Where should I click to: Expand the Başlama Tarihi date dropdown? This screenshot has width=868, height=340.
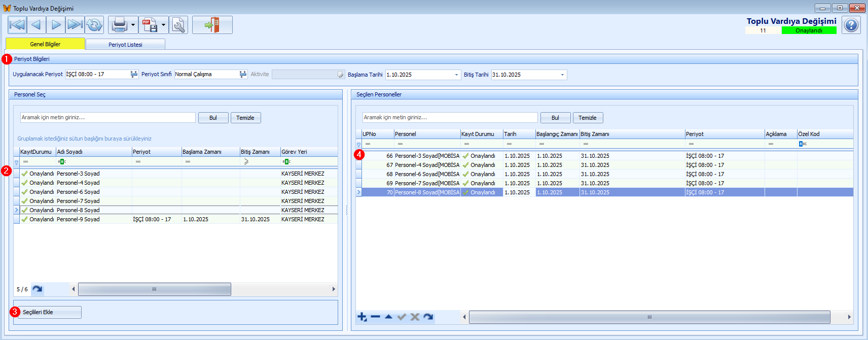456,75
